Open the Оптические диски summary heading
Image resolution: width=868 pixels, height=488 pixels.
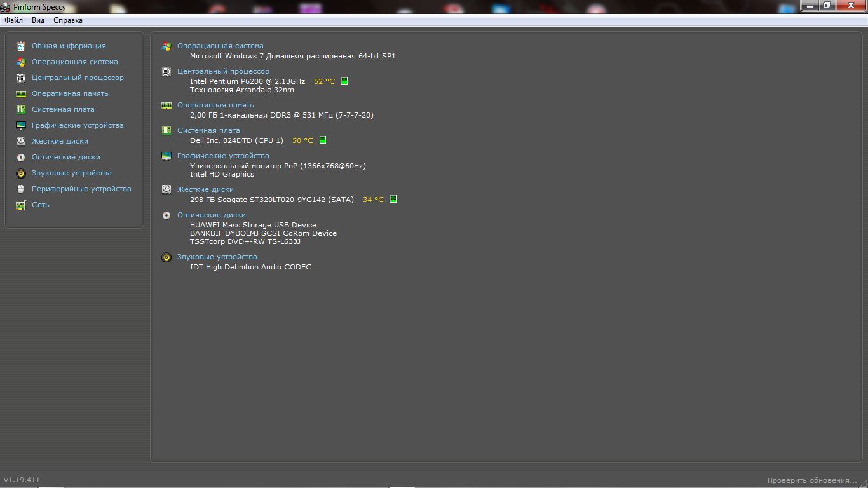[x=212, y=215]
